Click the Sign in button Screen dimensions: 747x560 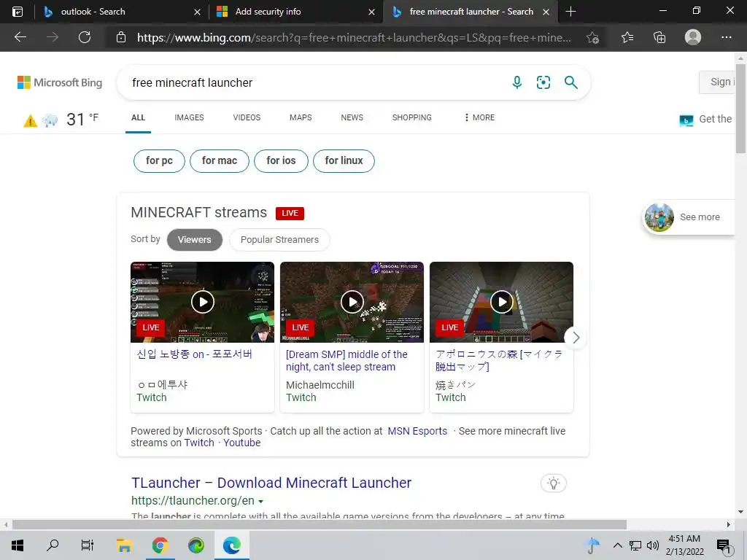click(x=717, y=82)
